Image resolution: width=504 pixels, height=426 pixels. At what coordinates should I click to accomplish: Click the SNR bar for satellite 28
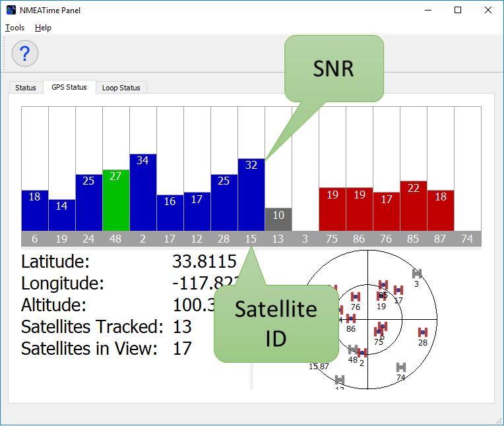[x=224, y=202]
